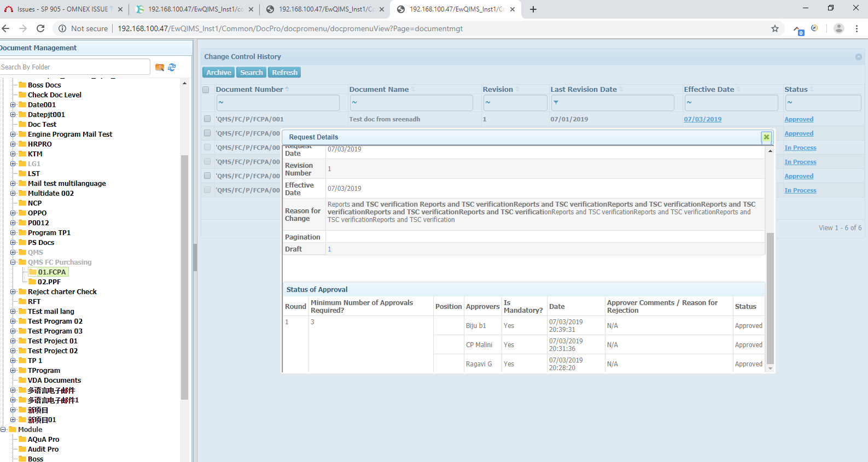Click site info Not secure icon

click(62, 28)
